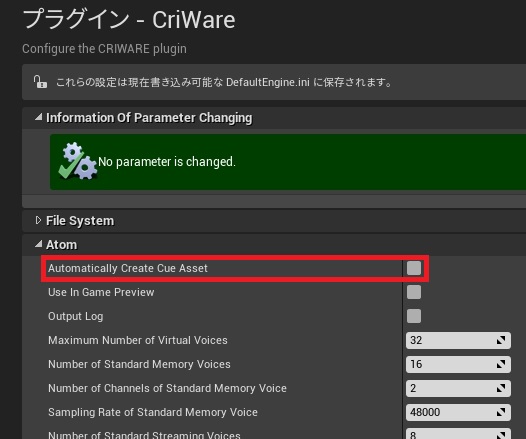The height and width of the screenshot is (439, 526).
Task: Edit Channels of Standard Memory Voice field
Action: (x=458, y=388)
